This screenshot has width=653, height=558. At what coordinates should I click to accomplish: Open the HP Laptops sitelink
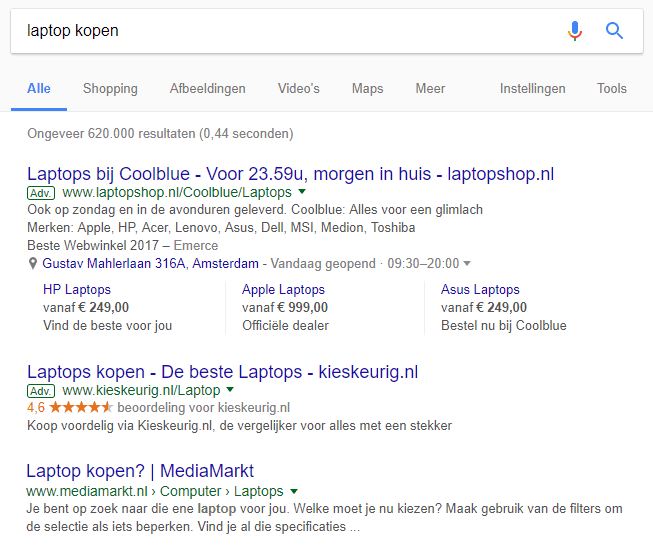[77, 289]
